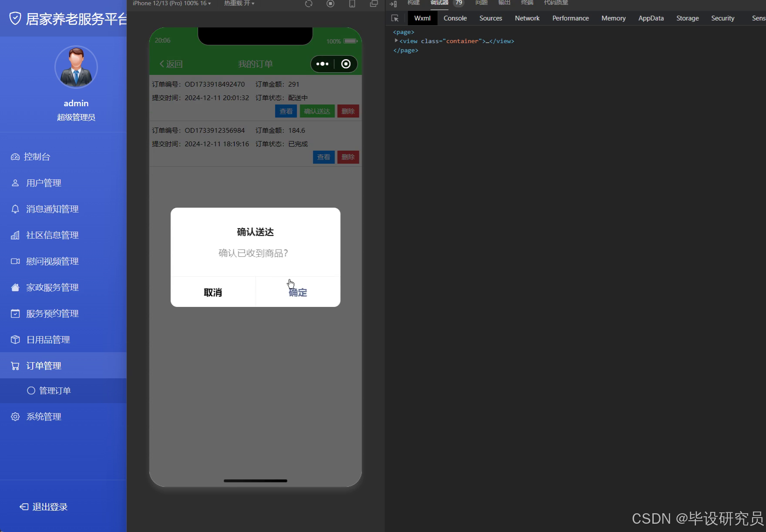The width and height of the screenshot is (766, 532).
Task: Expand 日用品管理 in the sidebar
Action: [x=63, y=340]
